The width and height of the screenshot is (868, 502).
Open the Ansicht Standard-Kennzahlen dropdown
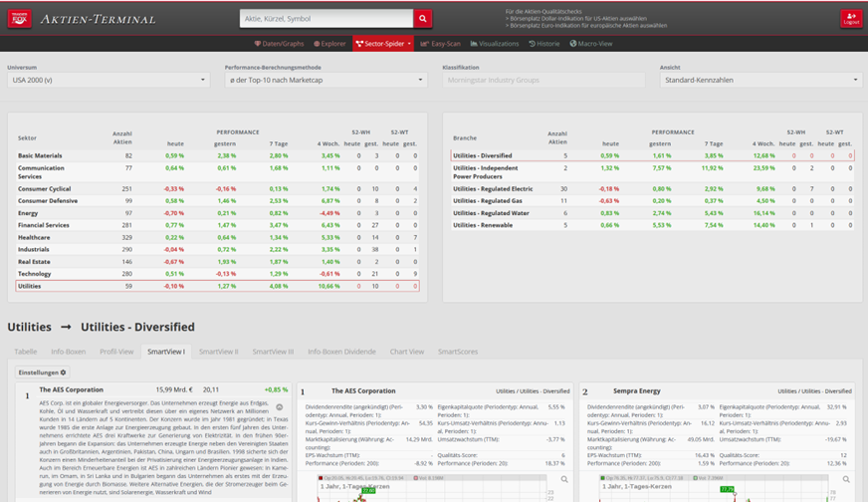tap(760, 80)
